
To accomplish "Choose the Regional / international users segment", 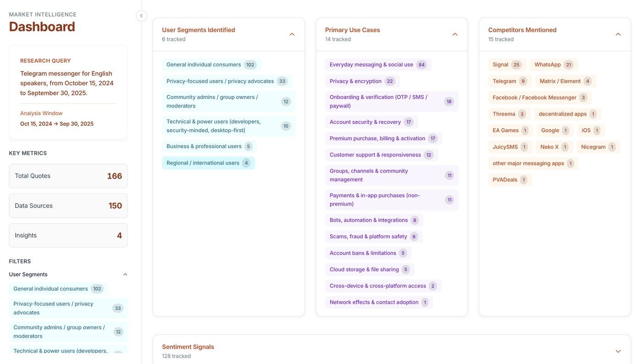I will pyautogui.click(x=208, y=163).
